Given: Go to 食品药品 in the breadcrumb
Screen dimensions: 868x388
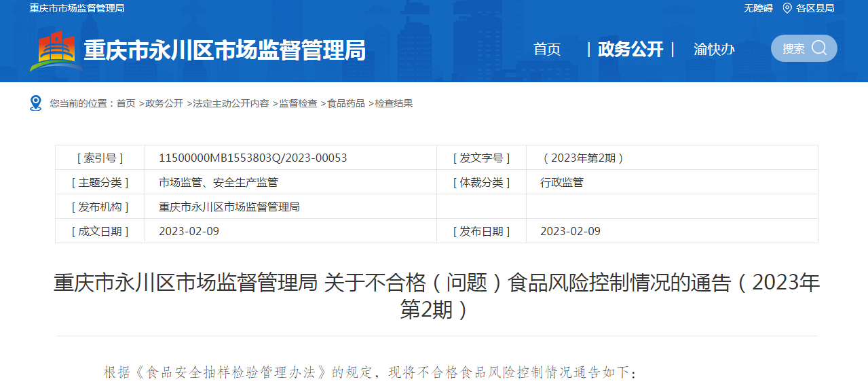Looking at the screenshot, I should [346, 103].
